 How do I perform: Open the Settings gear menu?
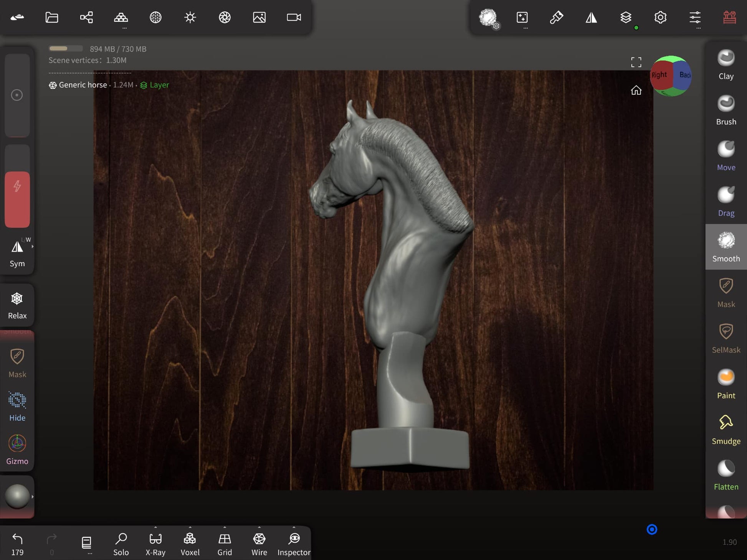coord(660,18)
